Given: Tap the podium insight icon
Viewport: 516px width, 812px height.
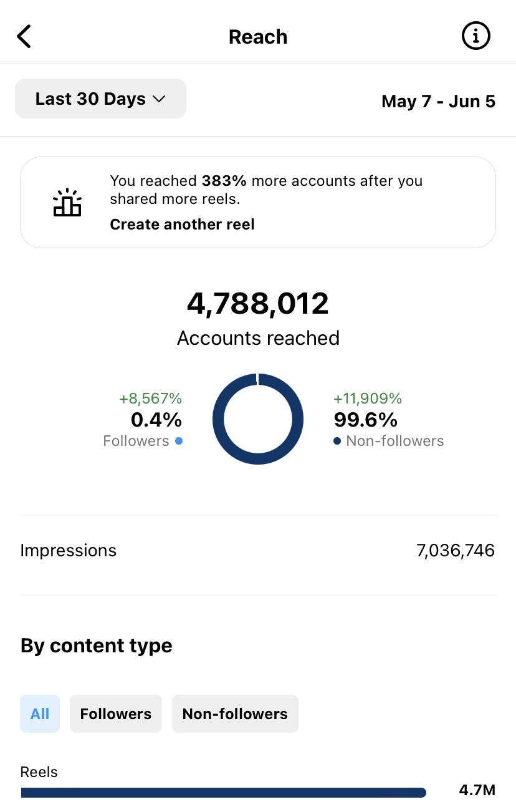Looking at the screenshot, I should [67, 203].
